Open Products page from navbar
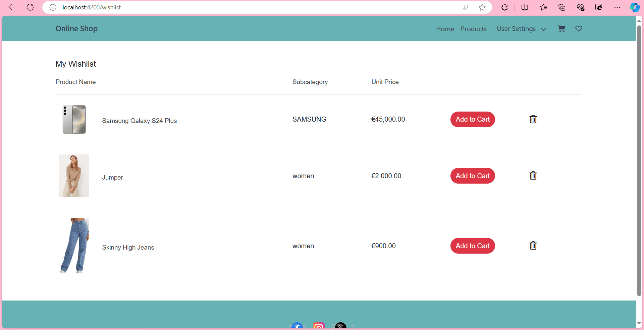Screen dimensions: 644x330 pos(474,29)
